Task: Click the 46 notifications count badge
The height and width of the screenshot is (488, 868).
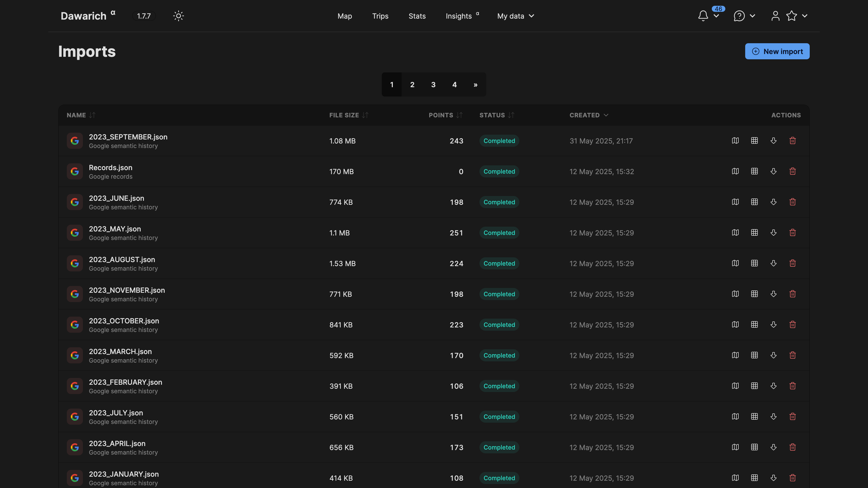Action: point(718,9)
